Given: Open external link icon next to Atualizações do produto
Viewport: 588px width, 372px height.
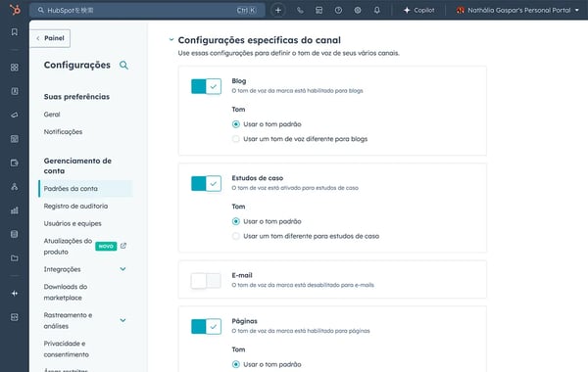Looking at the screenshot, I should [x=123, y=246].
